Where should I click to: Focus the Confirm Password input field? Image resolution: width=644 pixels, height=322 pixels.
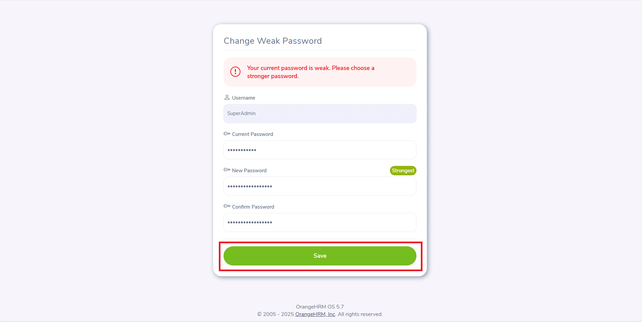coord(320,222)
